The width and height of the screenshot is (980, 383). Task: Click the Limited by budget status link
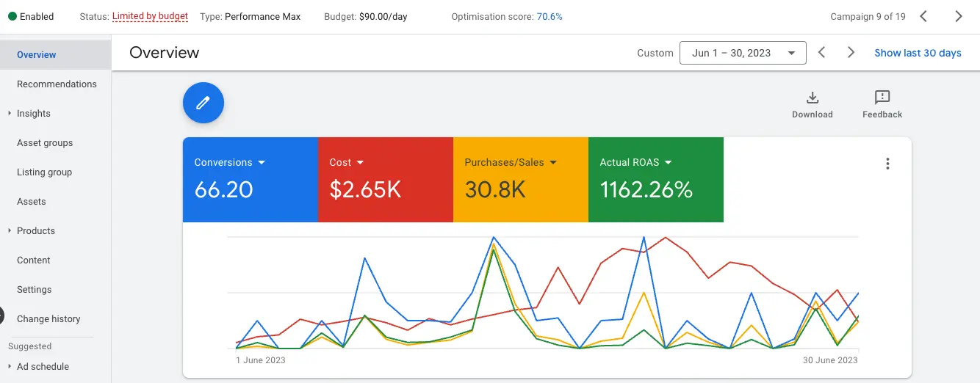(150, 16)
